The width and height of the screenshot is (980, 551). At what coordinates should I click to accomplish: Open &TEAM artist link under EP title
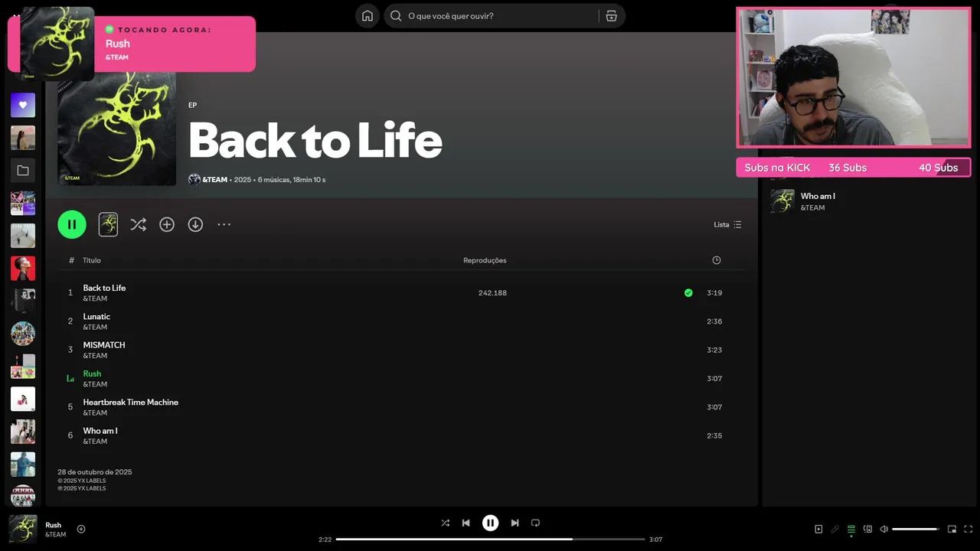[x=214, y=180]
